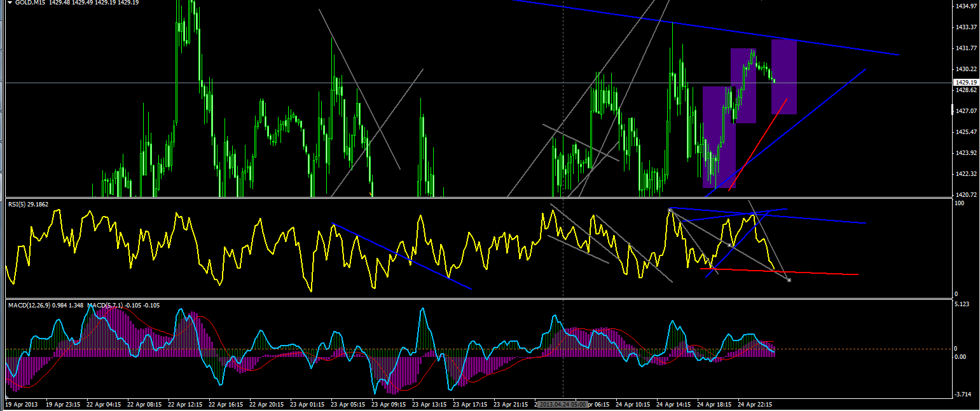Click the price axis label 1433.37
980x411 pixels.
966,27
